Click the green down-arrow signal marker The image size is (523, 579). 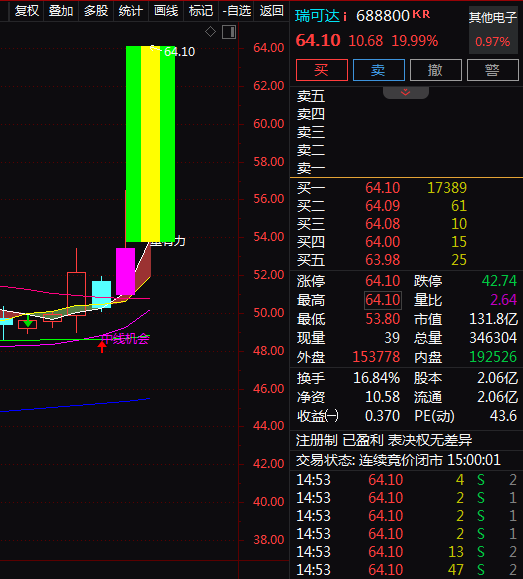pyautogui.click(x=28, y=322)
